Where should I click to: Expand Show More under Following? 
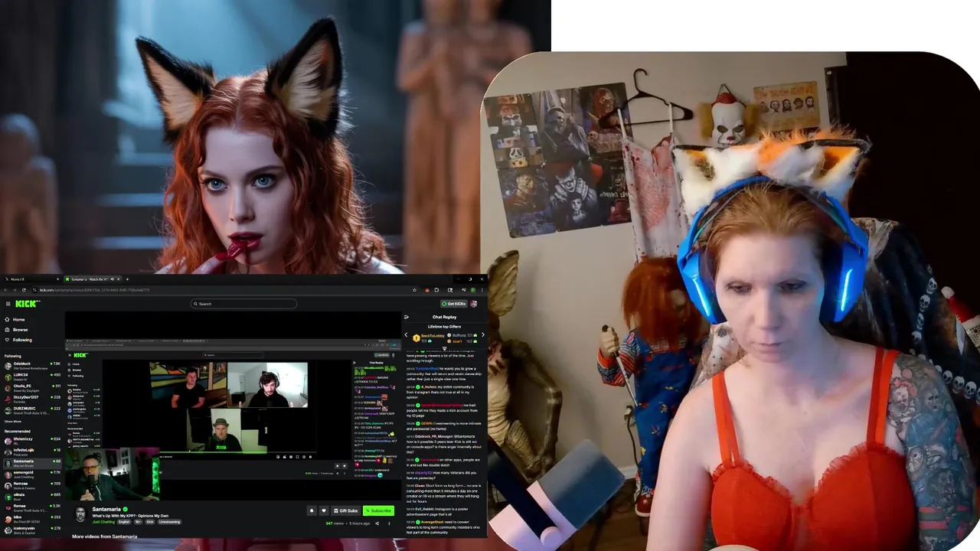[x=13, y=421]
